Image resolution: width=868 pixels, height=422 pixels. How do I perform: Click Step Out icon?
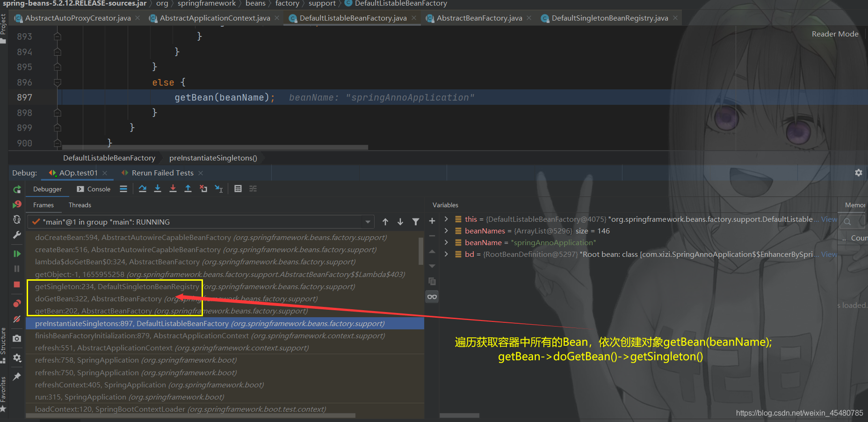tap(188, 189)
